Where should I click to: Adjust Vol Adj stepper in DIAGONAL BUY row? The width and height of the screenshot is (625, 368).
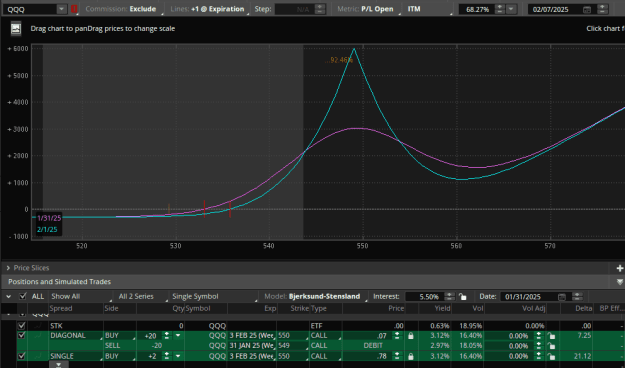tap(539, 336)
